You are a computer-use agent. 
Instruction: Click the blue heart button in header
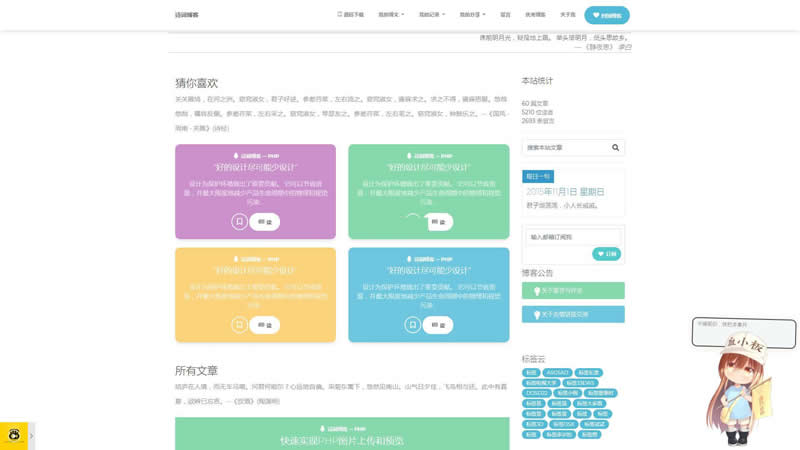click(x=607, y=15)
